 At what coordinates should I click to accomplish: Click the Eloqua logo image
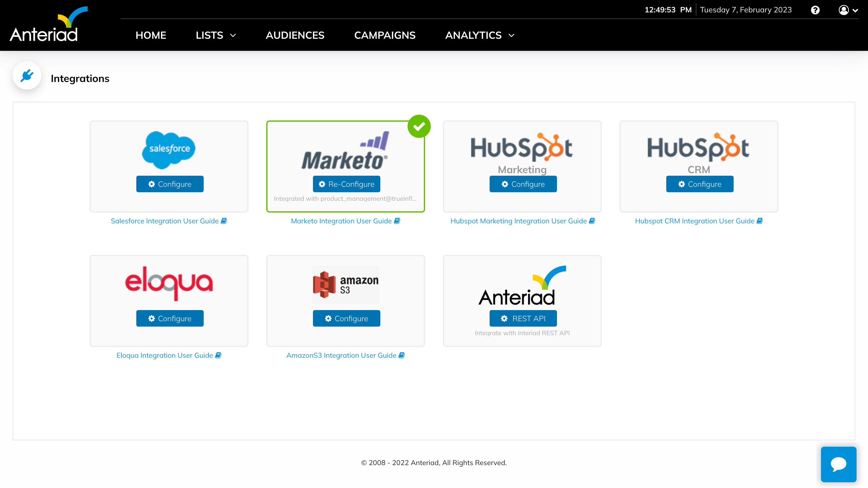click(x=169, y=283)
